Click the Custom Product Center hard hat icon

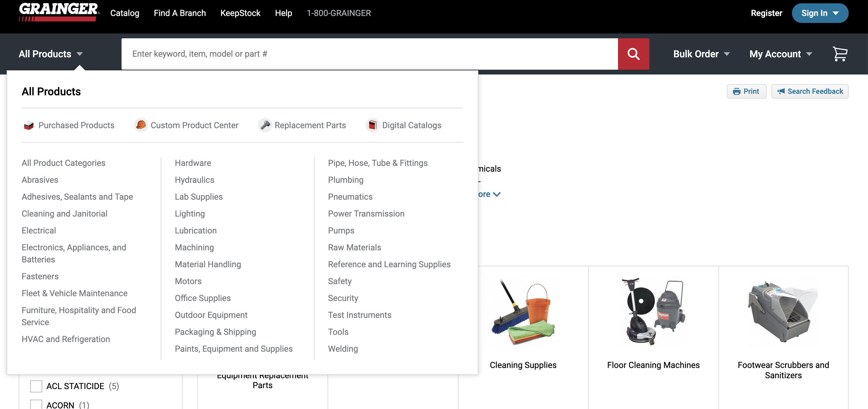tap(141, 125)
